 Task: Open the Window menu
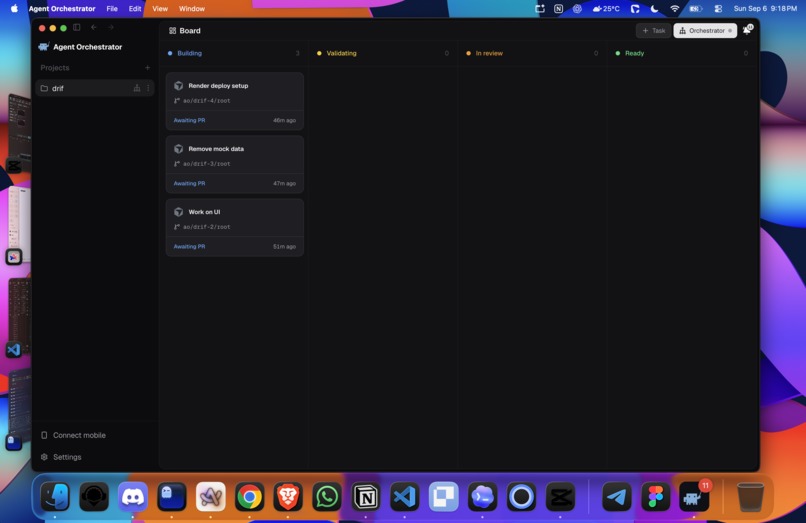[x=192, y=8]
